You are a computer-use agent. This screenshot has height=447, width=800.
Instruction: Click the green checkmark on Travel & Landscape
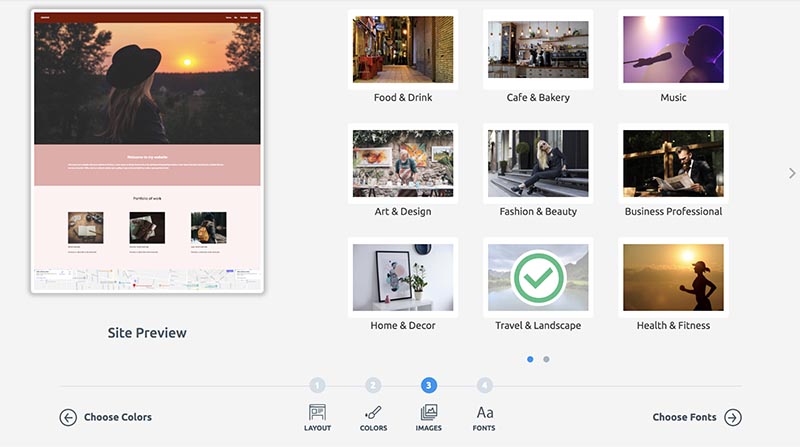(x=538, y=277)
